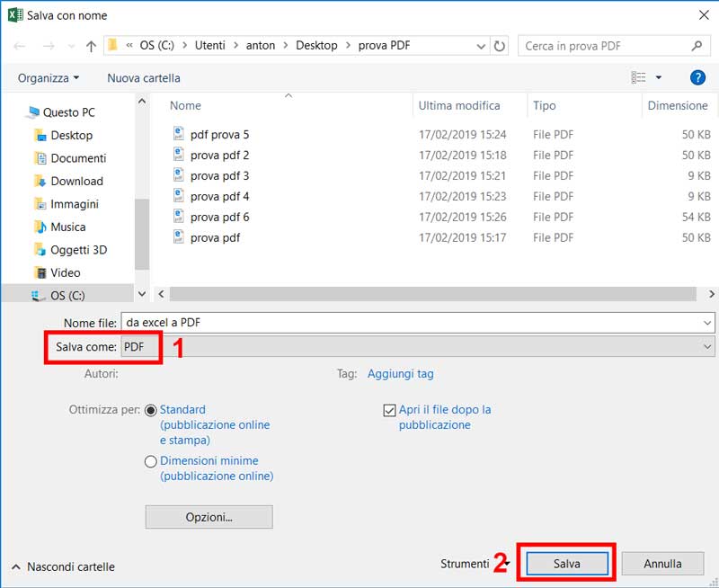The height and width of the screenshot is (588, 719).
Task: Click the Salva button
Action: click(567, 564)
